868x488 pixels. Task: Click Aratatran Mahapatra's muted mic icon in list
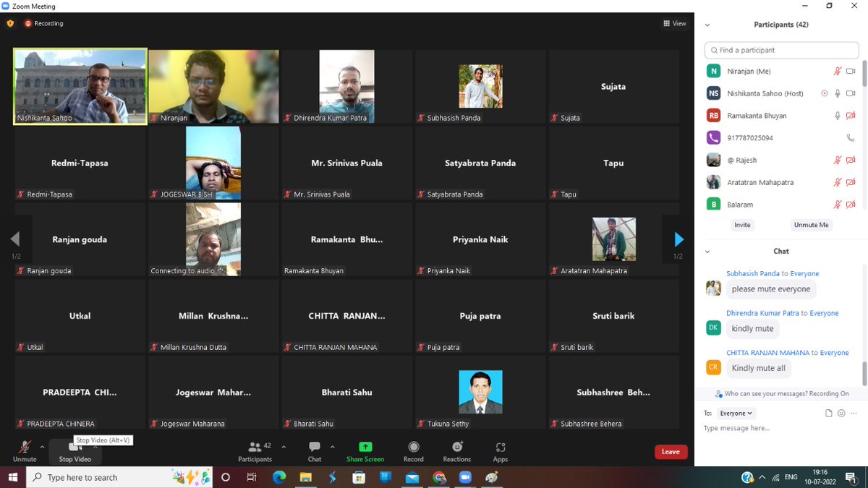pyautogui.click(x=837, y=182)
